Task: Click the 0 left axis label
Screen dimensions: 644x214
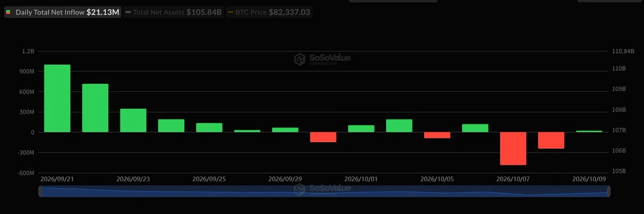Action: (x=32, y=132)
